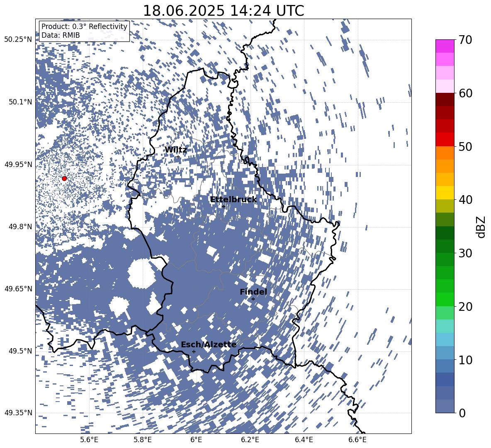The height and width of the screenshot is (448, 491).
Task: Click the 6.2°E longitude label
Action: point(250,440)
